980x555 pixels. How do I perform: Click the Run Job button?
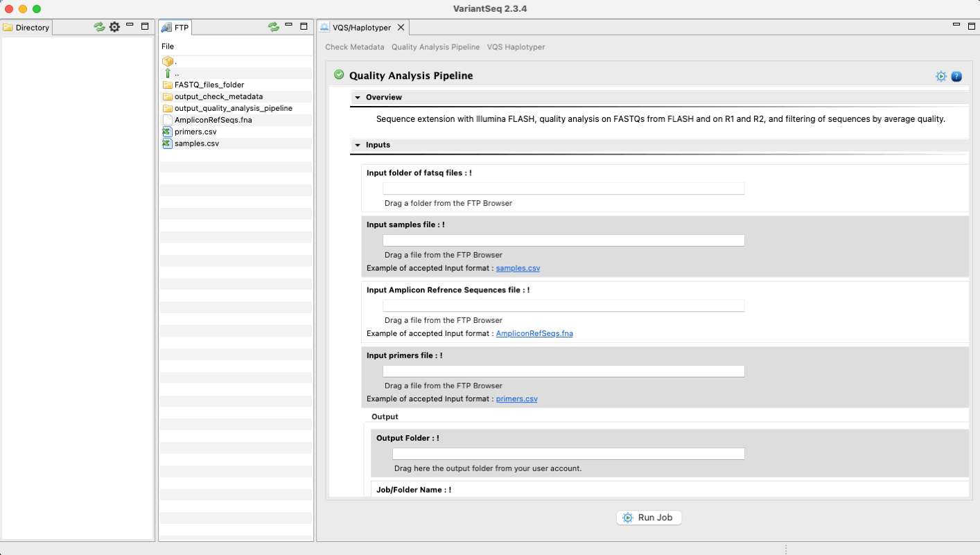[x=649, y=518]
